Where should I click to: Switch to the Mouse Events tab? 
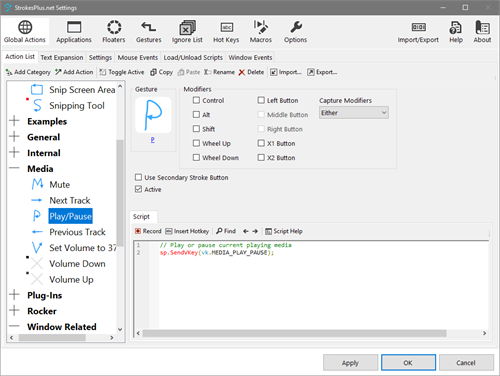click(138, 57)
